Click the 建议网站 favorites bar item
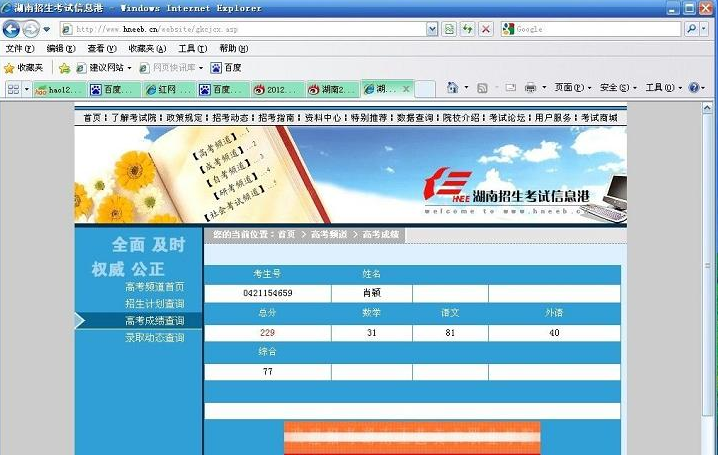718x455 pixels. click(x=103, y=68)
